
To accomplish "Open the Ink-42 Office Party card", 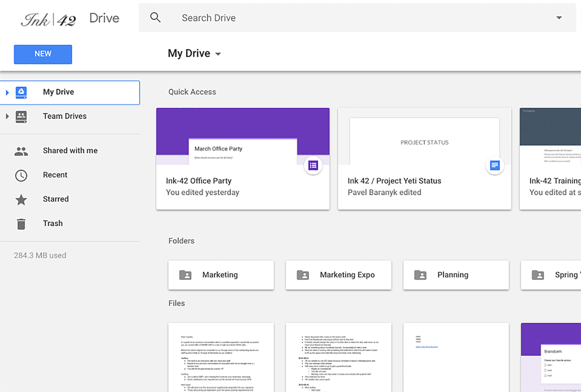I will pos(243,158).
